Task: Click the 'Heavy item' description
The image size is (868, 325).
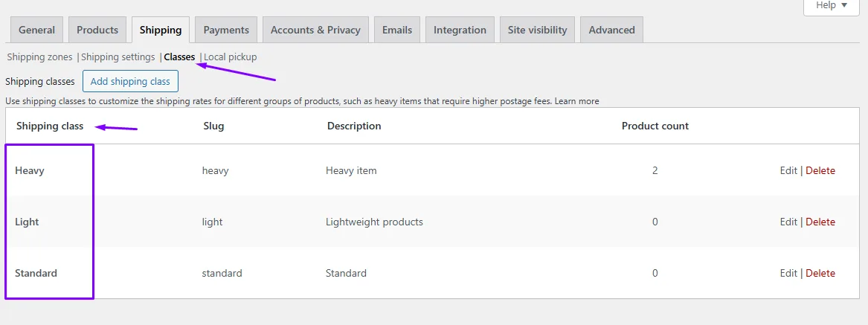Action: (351, 170)
